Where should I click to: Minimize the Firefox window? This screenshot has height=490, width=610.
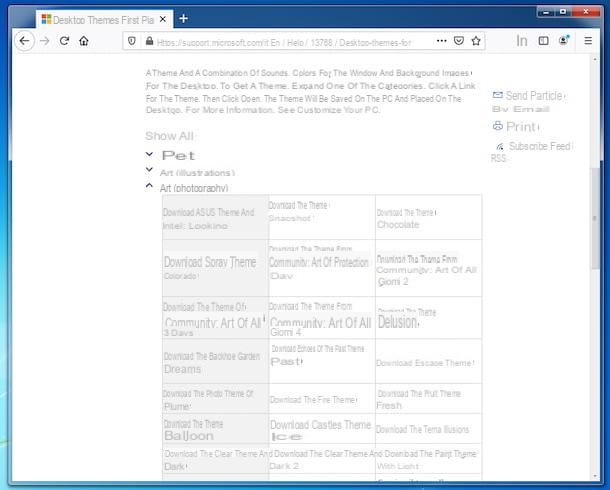546,12
